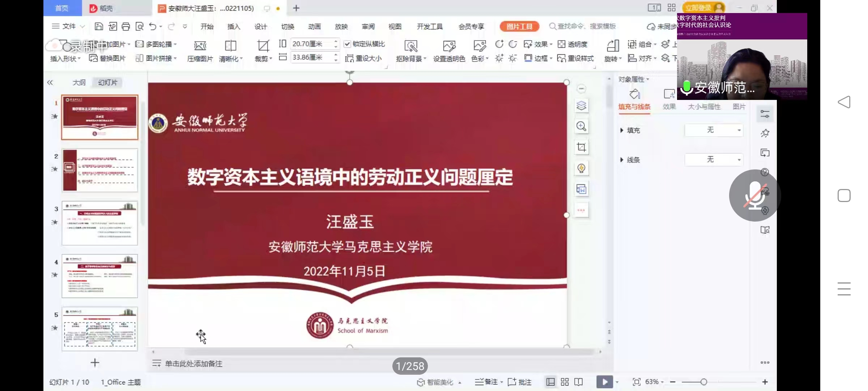
Task: Click the compress picture (压缩图片) icon
Action: point(200,46)
